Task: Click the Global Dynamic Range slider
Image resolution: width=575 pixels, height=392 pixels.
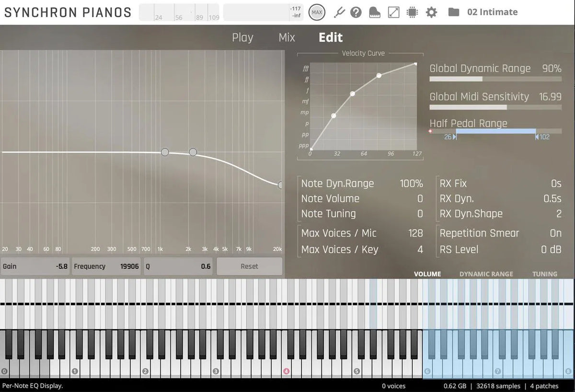Action: [x=495, y=79]
